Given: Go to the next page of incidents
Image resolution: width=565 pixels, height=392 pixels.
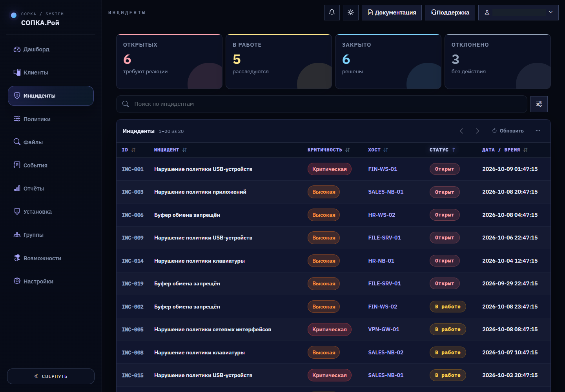Looking at the screenshot, I should pyautogui.click(x=478, y=131).
